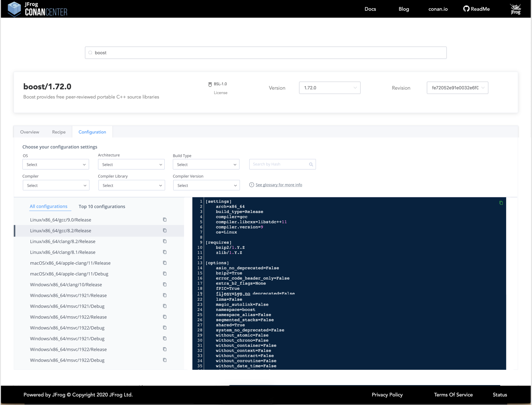Open the Architecture select dropdown
The height and width of the screenshot is (405, 532).
[131, 164]
